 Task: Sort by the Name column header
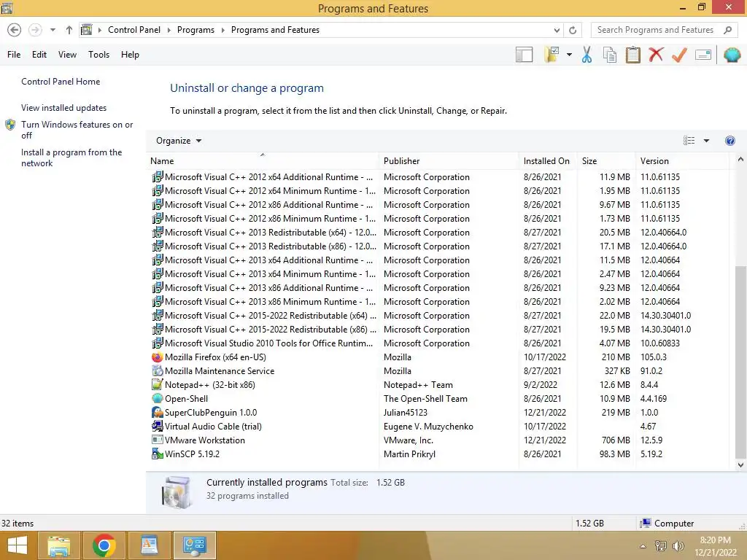coord(262,161)
